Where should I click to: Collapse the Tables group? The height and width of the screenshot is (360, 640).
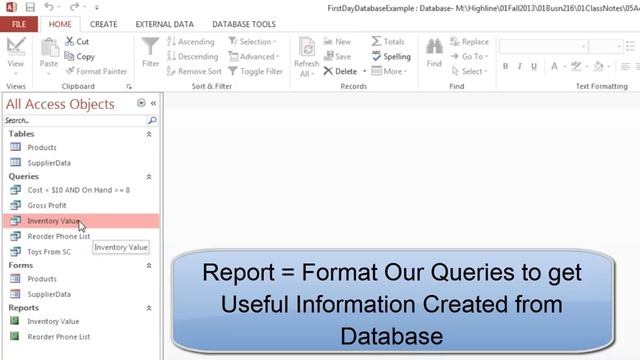click(x=149, y=134)
